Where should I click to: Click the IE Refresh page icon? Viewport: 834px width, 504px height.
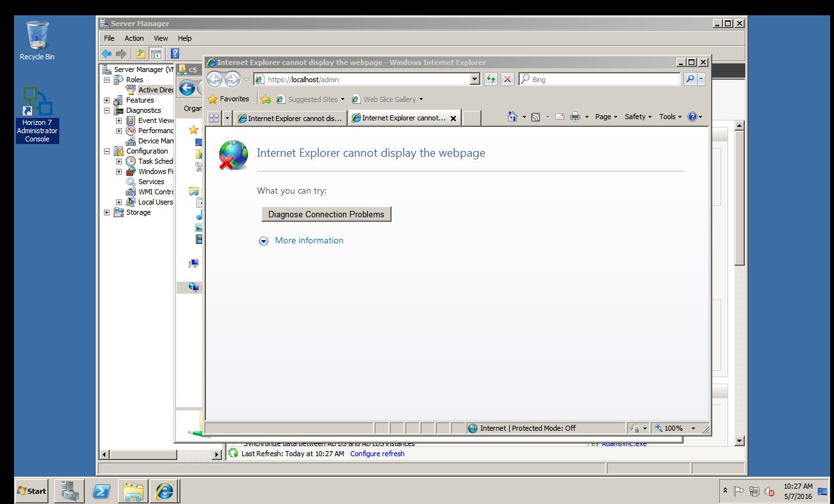pyautogui.click(x=490, y=79)
